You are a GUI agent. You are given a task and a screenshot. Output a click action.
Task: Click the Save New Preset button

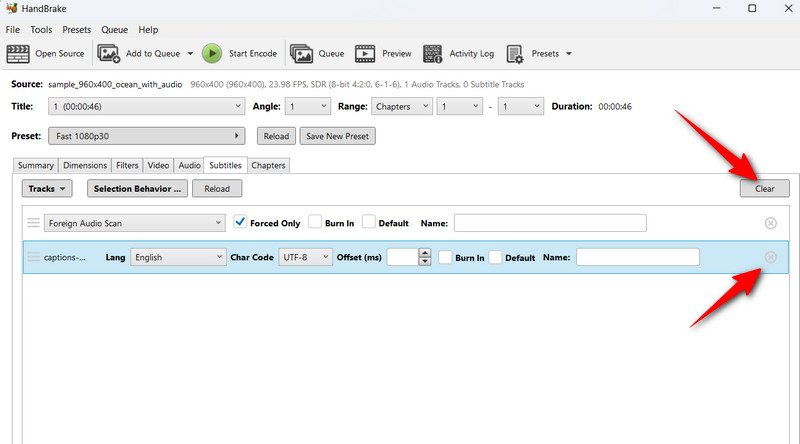[x=339, y=136]
